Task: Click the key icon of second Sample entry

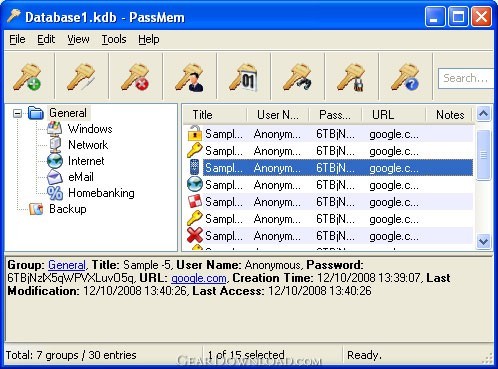Action: coord(194,150)
